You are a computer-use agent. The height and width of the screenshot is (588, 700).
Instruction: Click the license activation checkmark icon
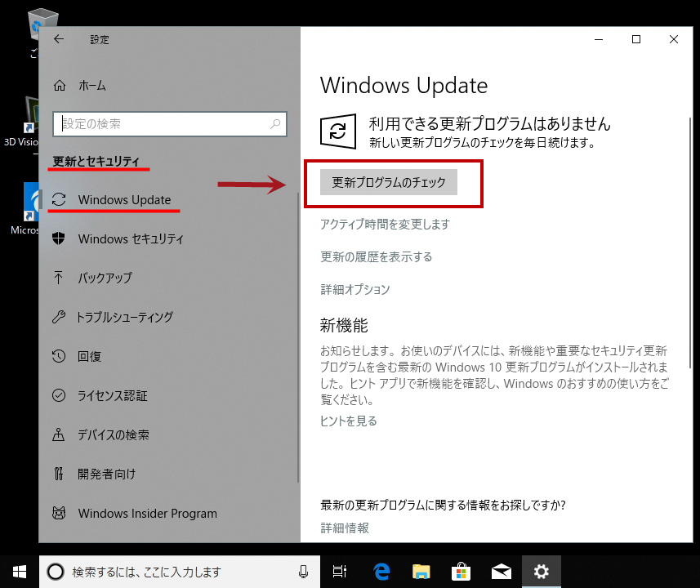(x=59, y=395)
